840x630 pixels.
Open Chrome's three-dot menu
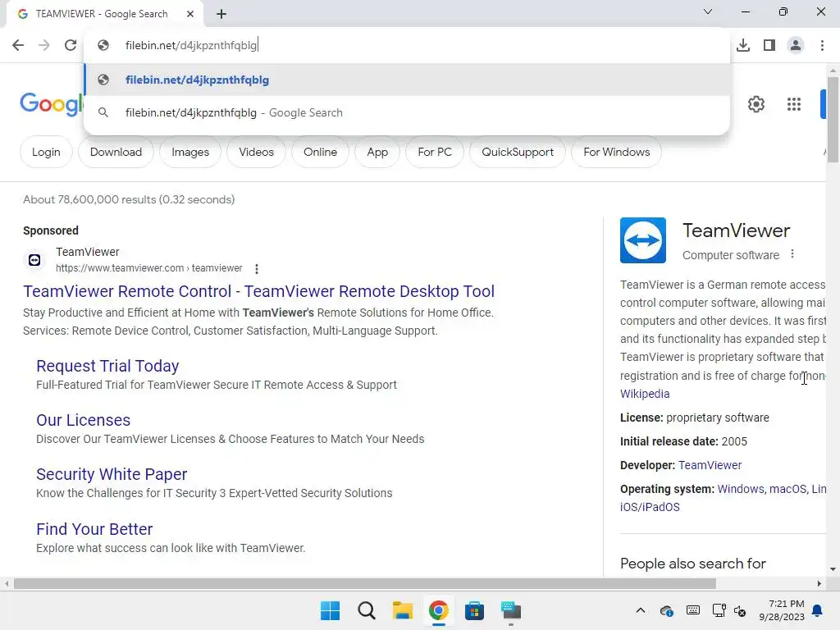coord(822,45)
